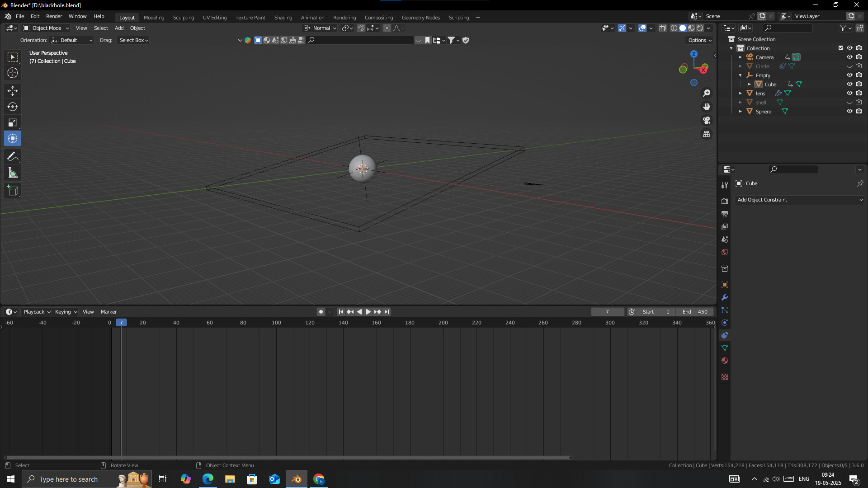This screenshot has height=488, width=868.
Task: Toggle camera view in viewport
Action: pos(707,121)
